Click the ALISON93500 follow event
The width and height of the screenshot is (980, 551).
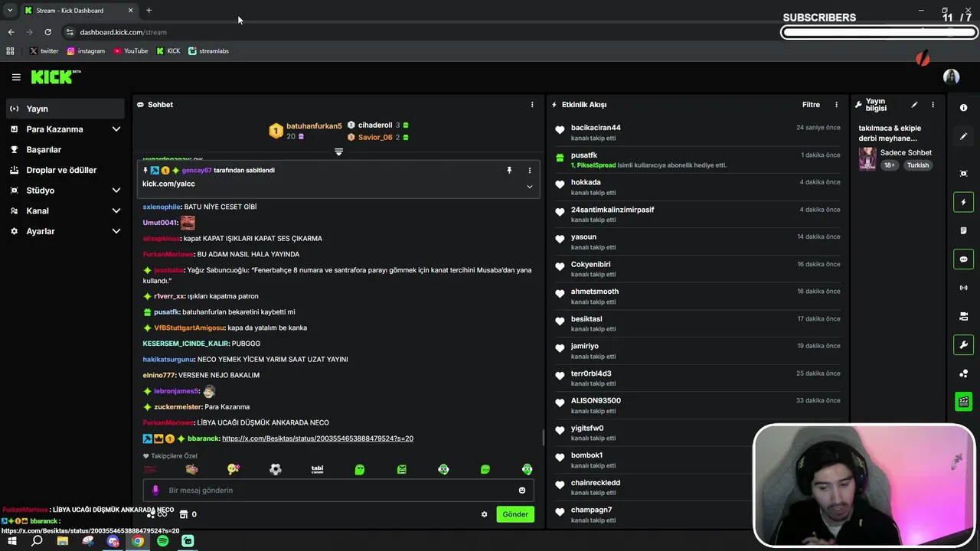[697, 406]
